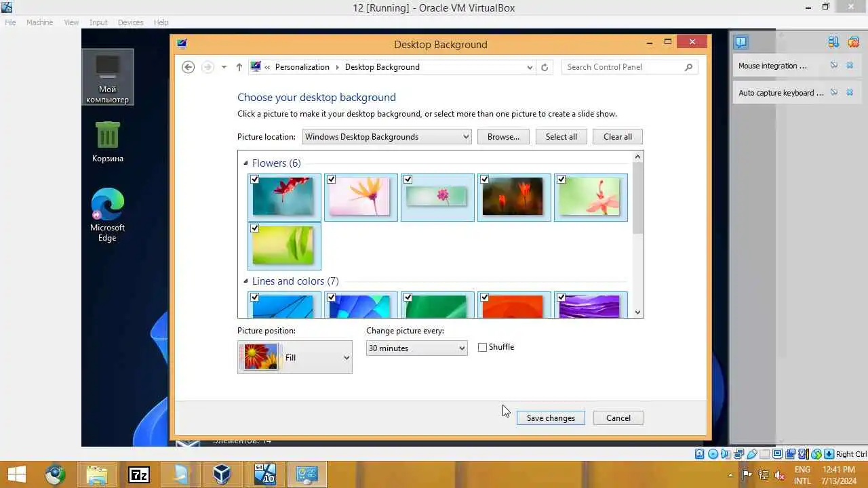Enable the Shuffle checkbox
Image resolution: width=868 pixels, height=488 pixels.
click(x=482, y=347)
